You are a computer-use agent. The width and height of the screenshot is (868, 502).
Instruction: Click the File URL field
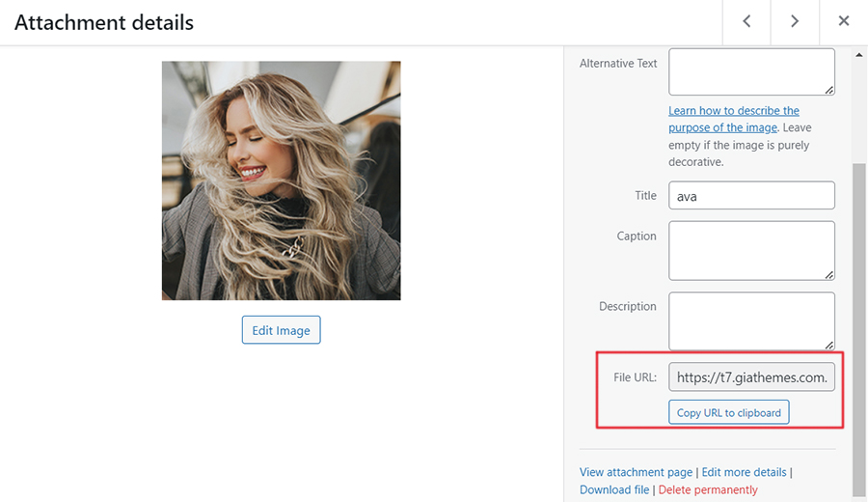(x=750, y=377)
